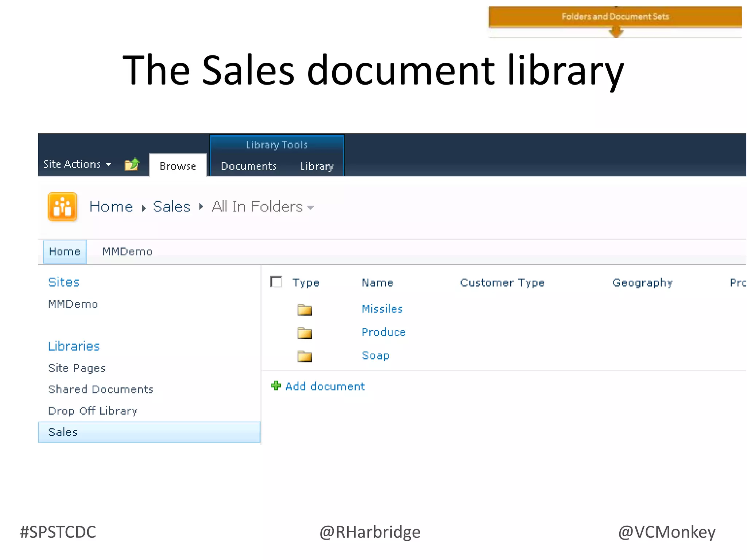Image resolution: width=747 pixels, height=560 pixels.
Task: Open Shared Documents from the sidebar
Action: click(x=101, y=389)
